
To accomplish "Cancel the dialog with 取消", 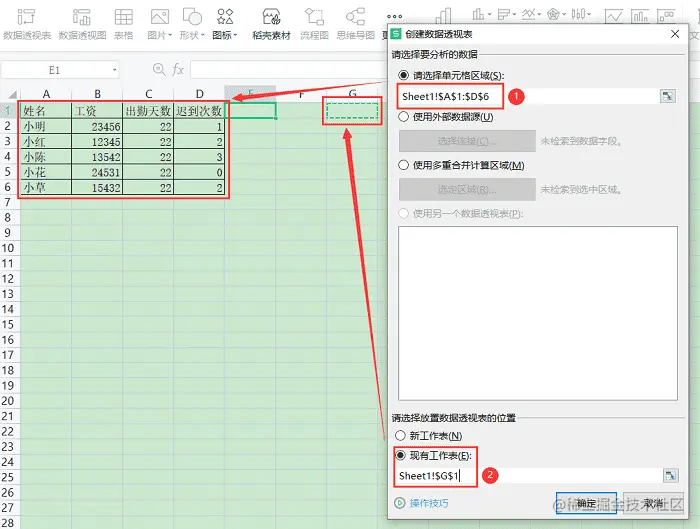I will [653, 503].
